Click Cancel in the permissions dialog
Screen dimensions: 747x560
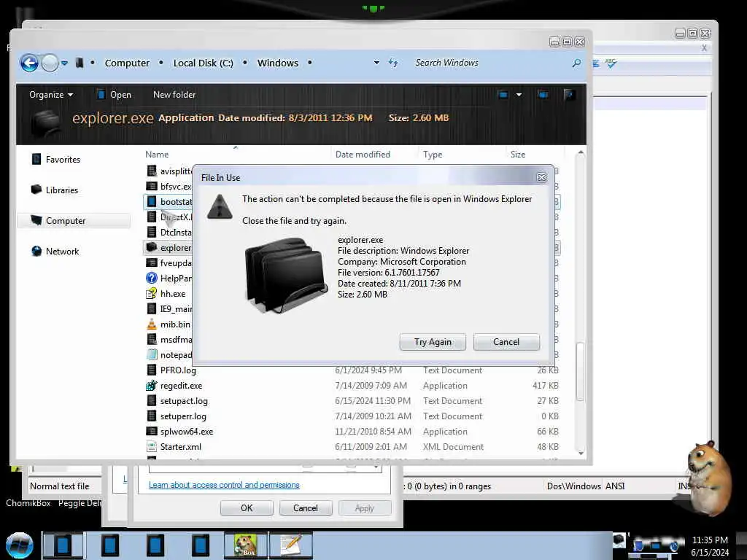(x=306, y=508)
